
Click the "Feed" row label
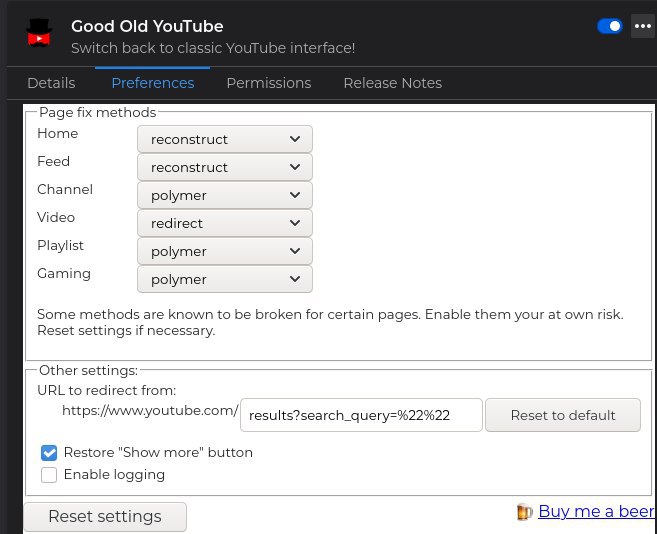click(x=53, y=161)
